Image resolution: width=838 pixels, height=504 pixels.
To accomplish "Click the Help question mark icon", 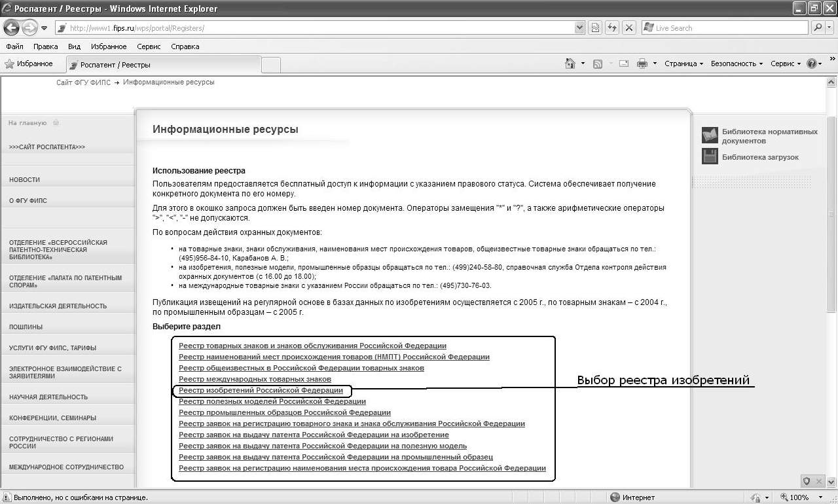I will pyautogui.click(x=812, y=63).
